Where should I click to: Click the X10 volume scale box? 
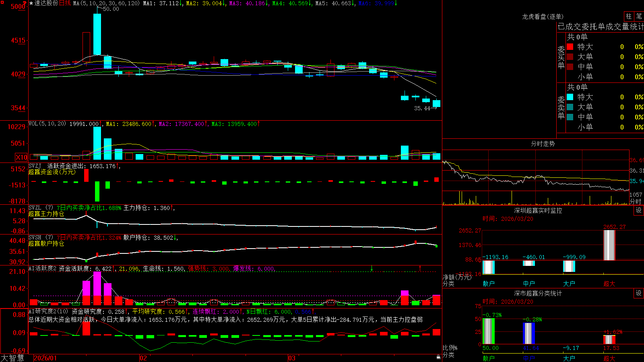(x=21, y=157)
